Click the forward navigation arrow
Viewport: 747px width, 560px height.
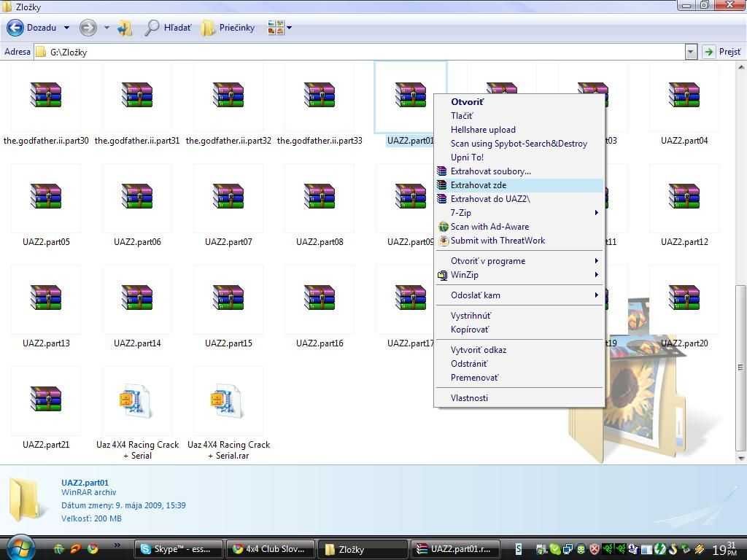[88, 28]
